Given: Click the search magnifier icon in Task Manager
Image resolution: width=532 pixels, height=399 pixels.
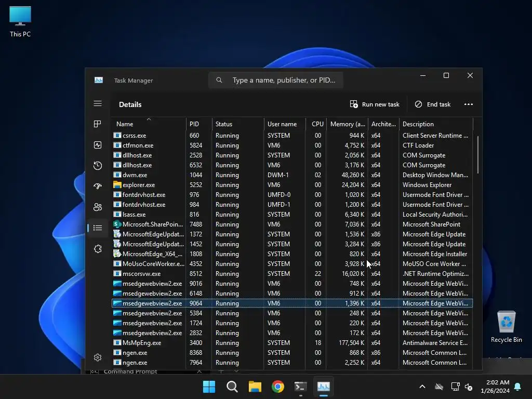Looking at the screenshot, I should click(x=219, y=80).
